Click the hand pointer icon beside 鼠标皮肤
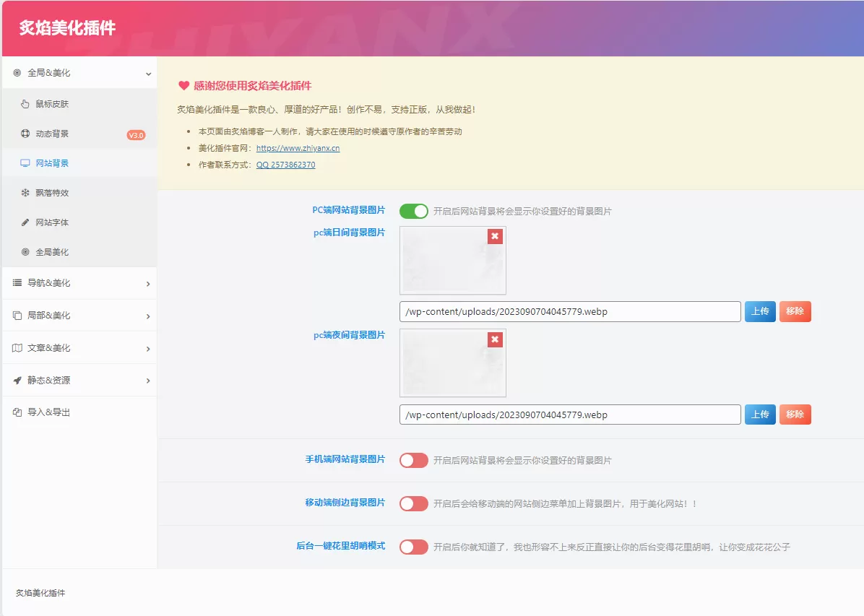Screen dimensions: 864x616 coord(25,104)
